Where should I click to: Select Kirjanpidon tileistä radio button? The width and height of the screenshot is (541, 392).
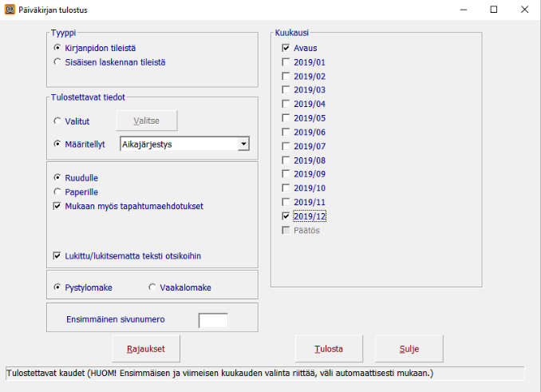click(57, 49)
